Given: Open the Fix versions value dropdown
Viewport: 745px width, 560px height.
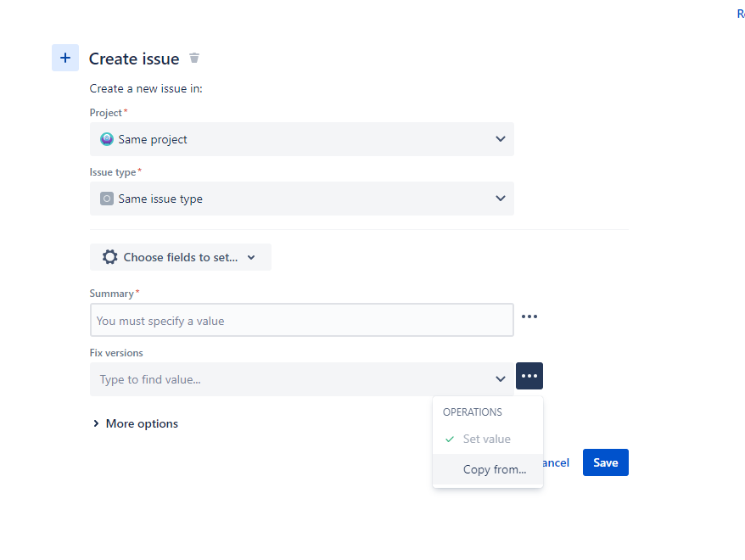Looking at the screenshot, I should (302, 379).
